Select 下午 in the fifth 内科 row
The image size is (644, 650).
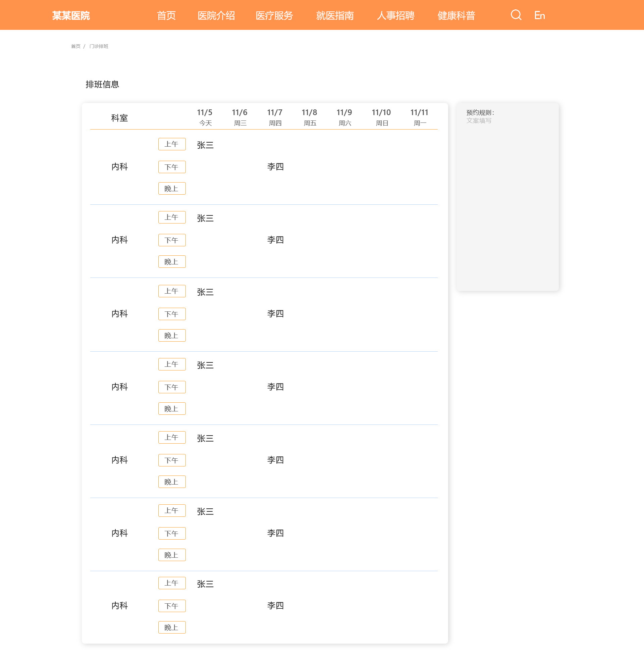(172, 460)
